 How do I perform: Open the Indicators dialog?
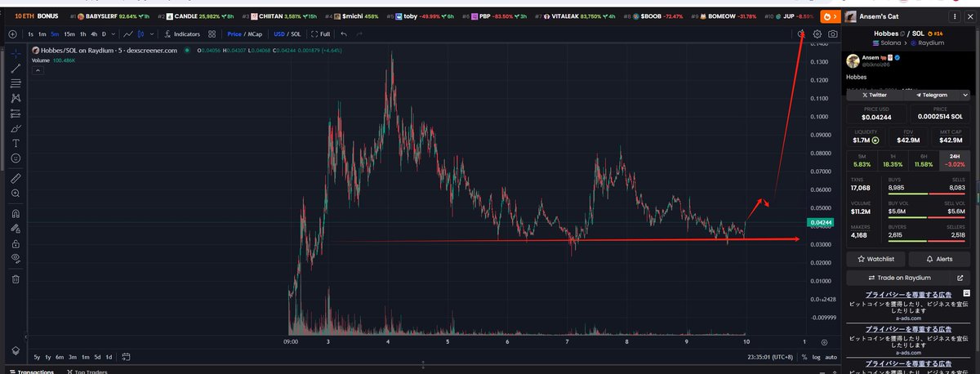click(x=182, y=34)
